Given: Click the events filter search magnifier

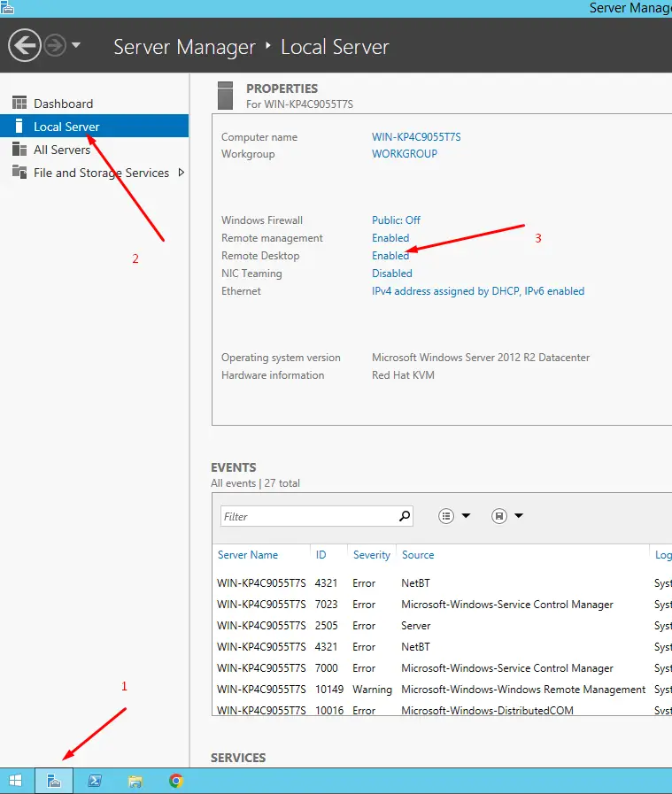Looking at the screenshot, I should tap(405, 516).
